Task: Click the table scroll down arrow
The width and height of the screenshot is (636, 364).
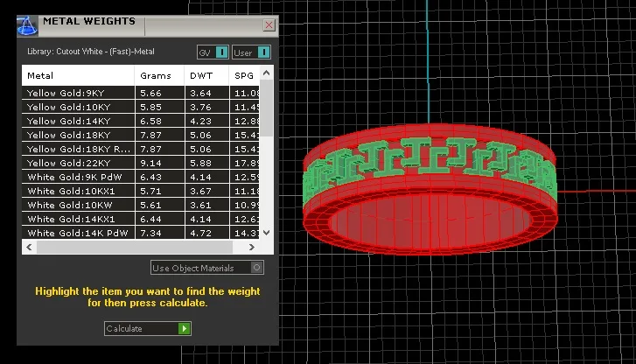Action: (x=266, y=233)
